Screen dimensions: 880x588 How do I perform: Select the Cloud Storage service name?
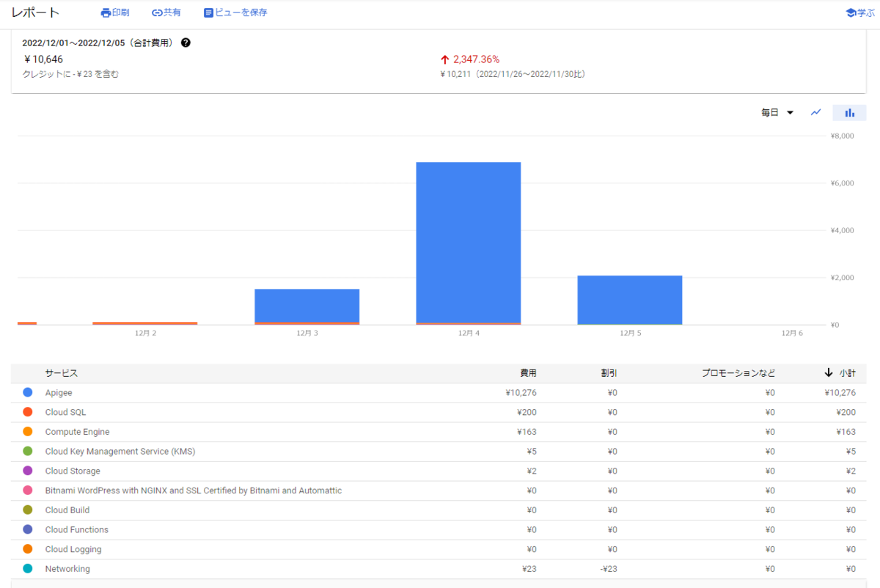(x=73, y=471)
